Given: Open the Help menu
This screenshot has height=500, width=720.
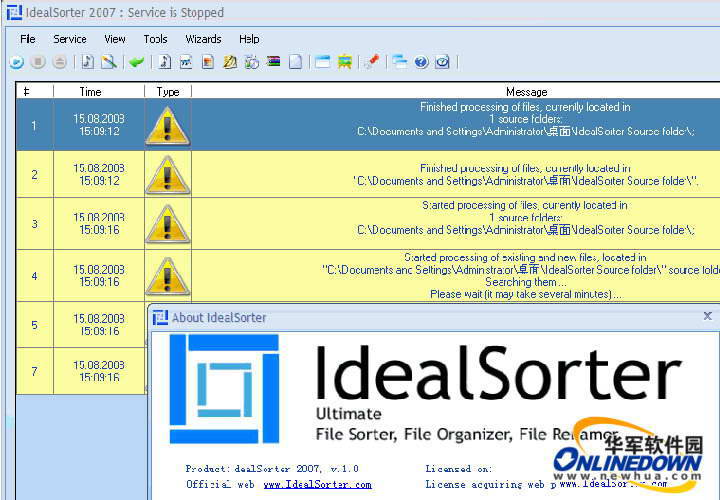Looking at the screenshot, I should [249, 39].
